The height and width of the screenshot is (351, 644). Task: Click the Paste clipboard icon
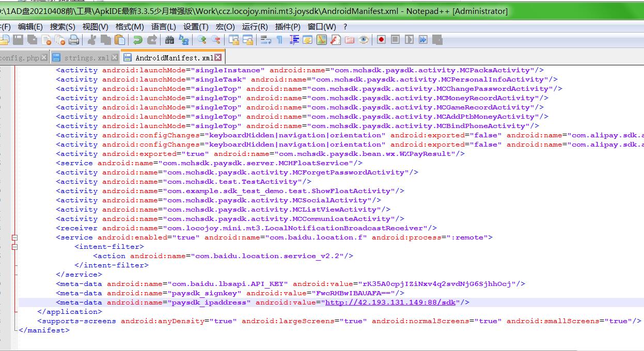click(120, 40)
